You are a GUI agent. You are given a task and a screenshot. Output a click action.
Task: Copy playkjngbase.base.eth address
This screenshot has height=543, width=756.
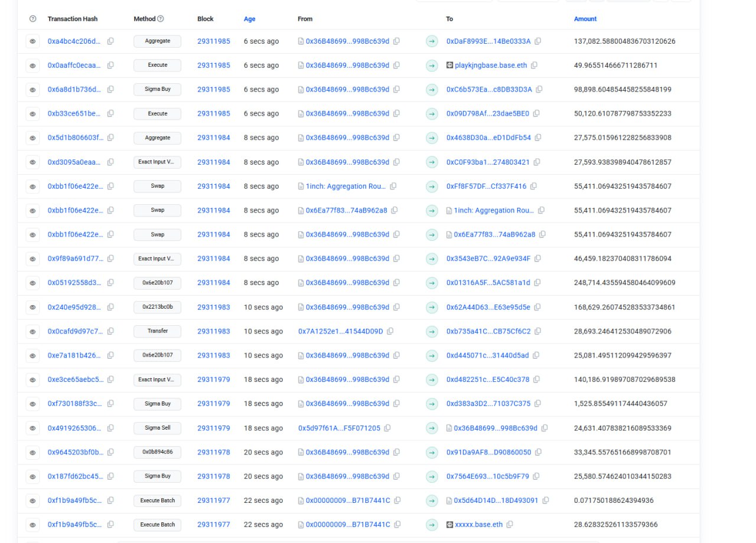pos(535,66)
